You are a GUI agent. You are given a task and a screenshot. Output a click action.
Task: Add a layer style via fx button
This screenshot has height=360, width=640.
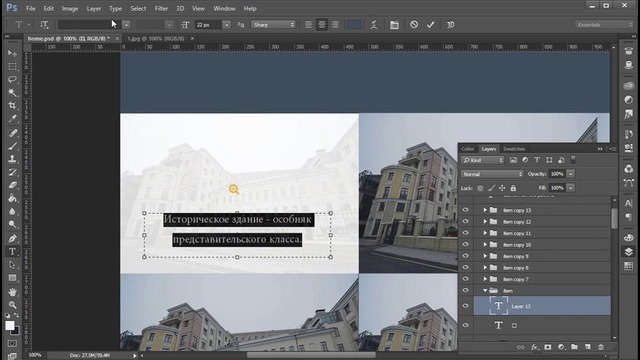coord(534,347)
